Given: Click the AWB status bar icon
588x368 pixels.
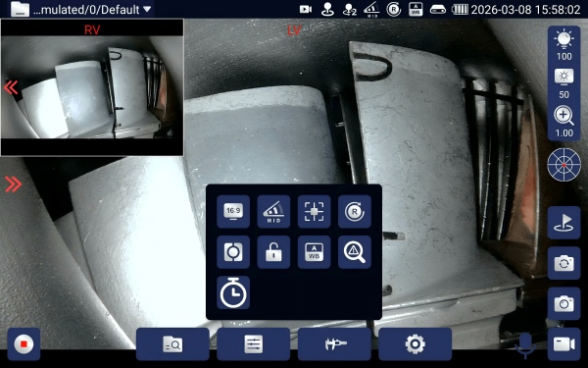Looking at the screenshot, I should [416, 10].
